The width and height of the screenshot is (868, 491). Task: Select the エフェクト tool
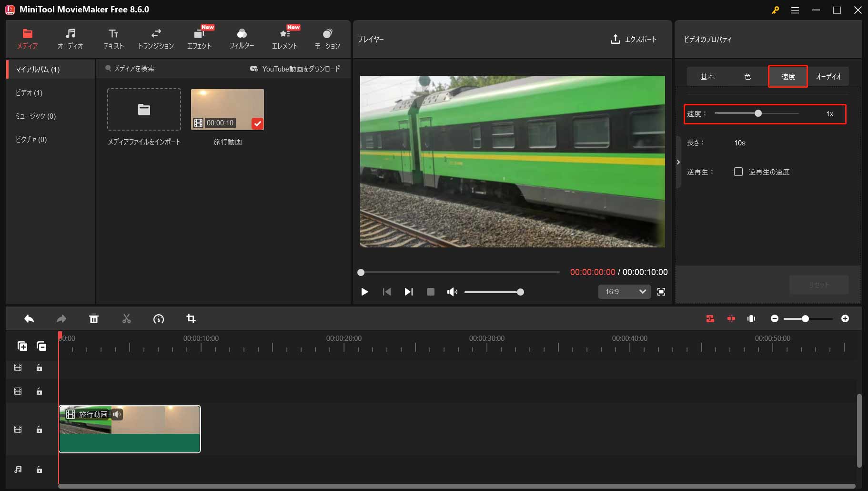pos(199,38)
